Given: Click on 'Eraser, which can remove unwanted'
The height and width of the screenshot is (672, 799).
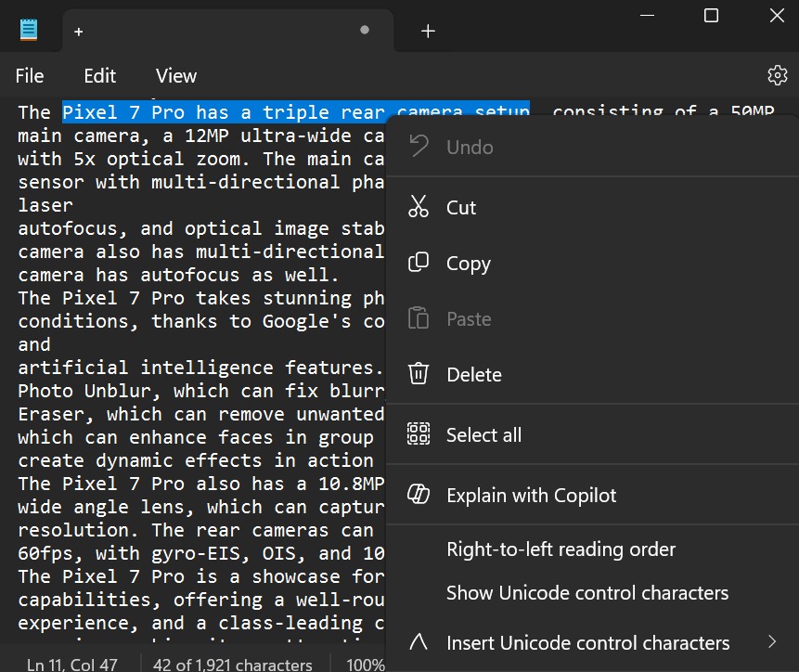Looking at the screenshot, I should 201,414.
